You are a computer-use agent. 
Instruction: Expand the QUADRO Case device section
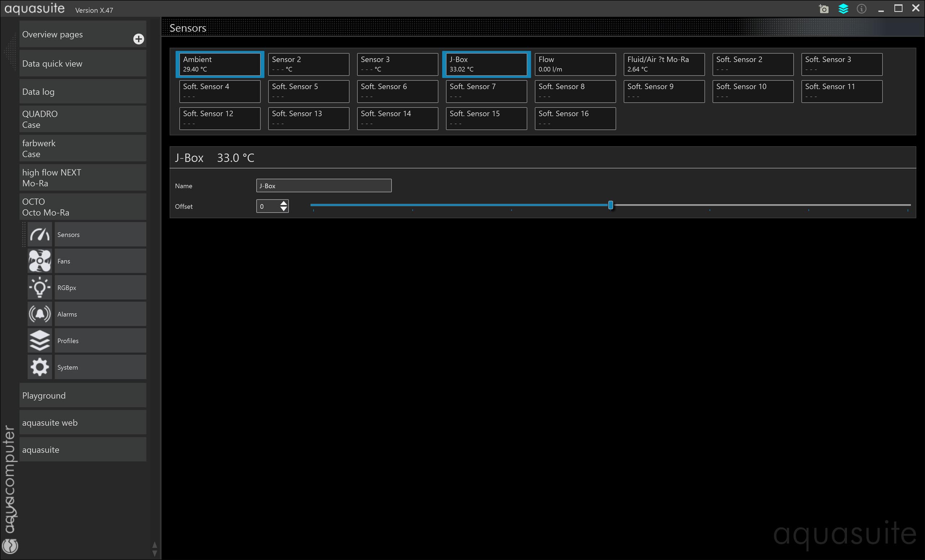pos(83,119)
